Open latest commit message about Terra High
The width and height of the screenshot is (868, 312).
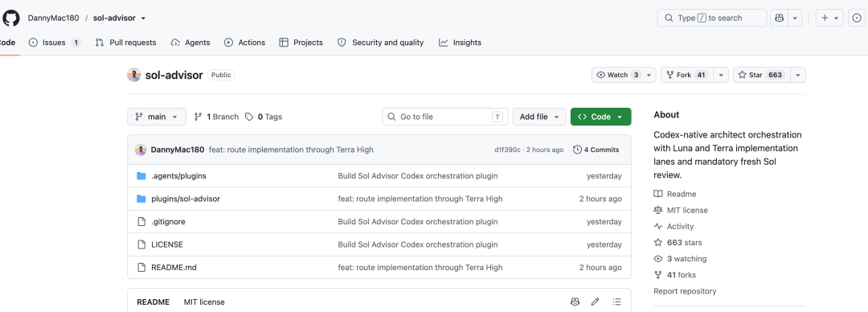coord(291,150)
